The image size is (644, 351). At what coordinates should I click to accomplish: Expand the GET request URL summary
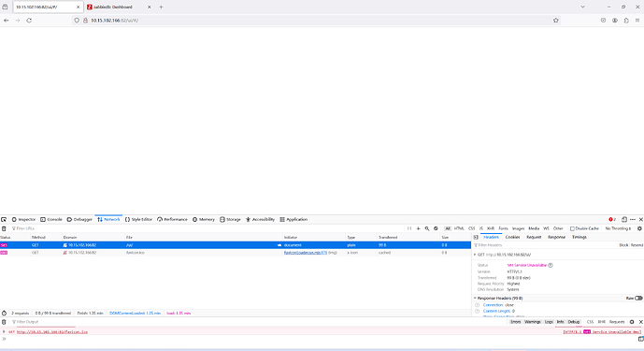(475, 255)
